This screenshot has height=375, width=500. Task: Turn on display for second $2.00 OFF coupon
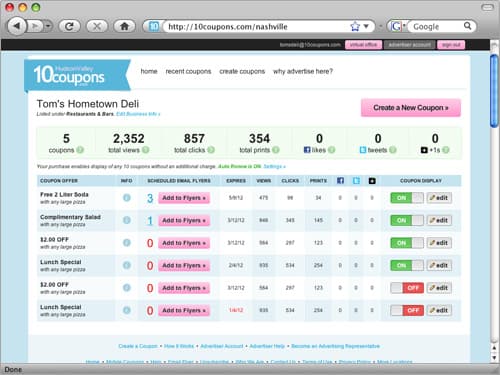(407, 288)
